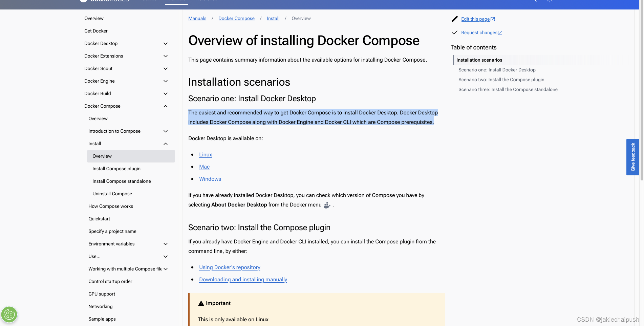Viewport: 644px width, 326px height.
Task: Open Uninstall Compose page
Action: [112, 194]
